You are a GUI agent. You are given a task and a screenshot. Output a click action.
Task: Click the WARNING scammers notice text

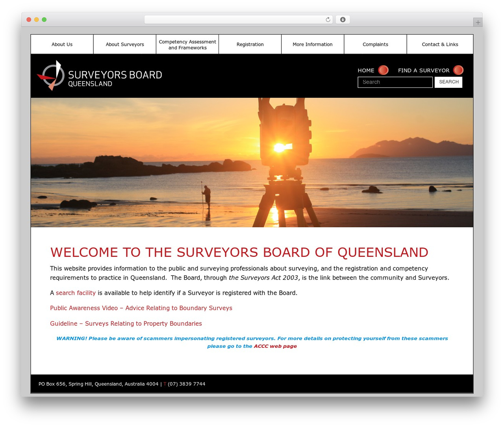point(252,342)
